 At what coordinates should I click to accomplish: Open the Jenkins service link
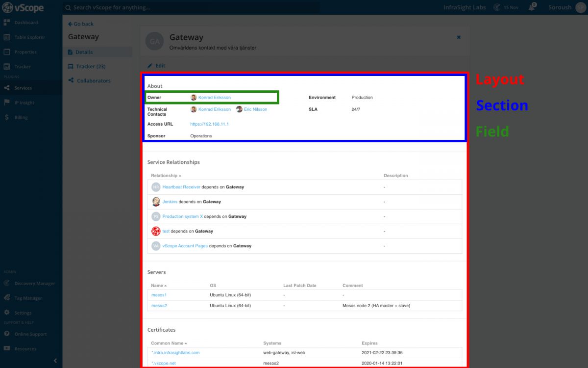tap(170, 202)
